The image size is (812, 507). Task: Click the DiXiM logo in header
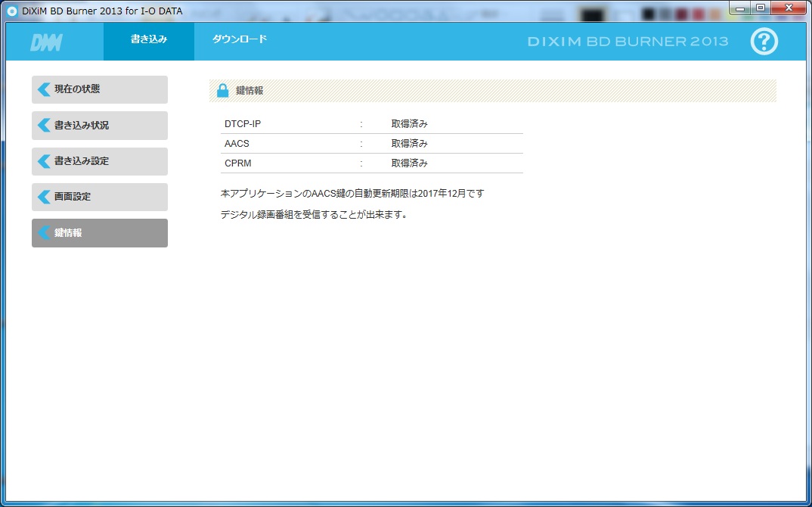[x=46, y=42]
